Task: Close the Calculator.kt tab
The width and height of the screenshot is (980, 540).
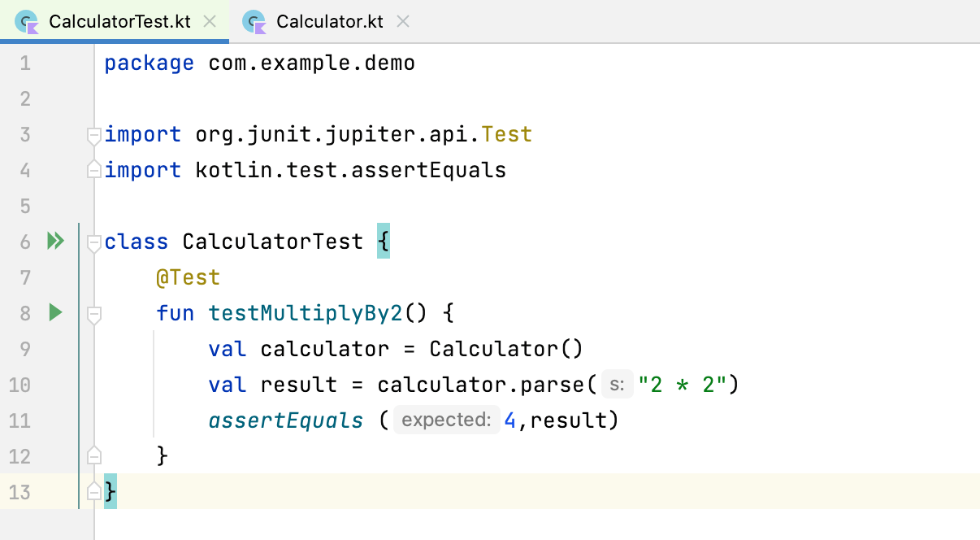Action: (402, 22)
